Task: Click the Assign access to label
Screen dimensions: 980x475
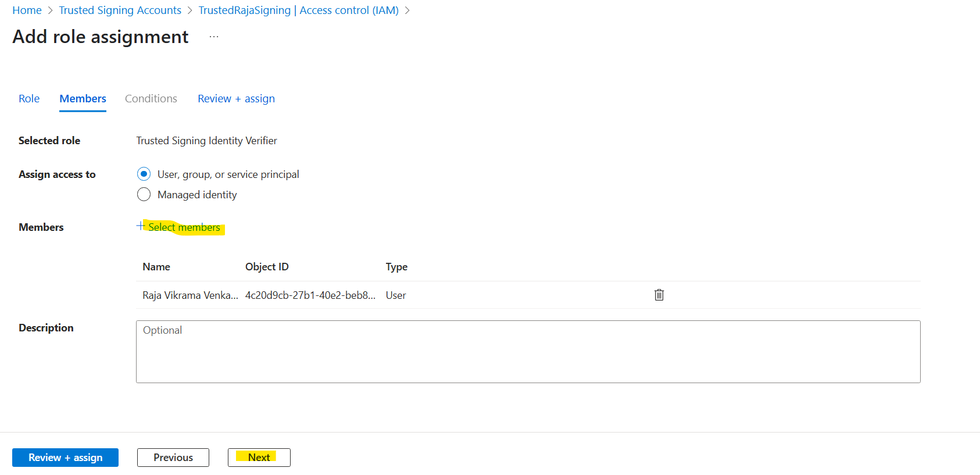Action: point(57,174)
